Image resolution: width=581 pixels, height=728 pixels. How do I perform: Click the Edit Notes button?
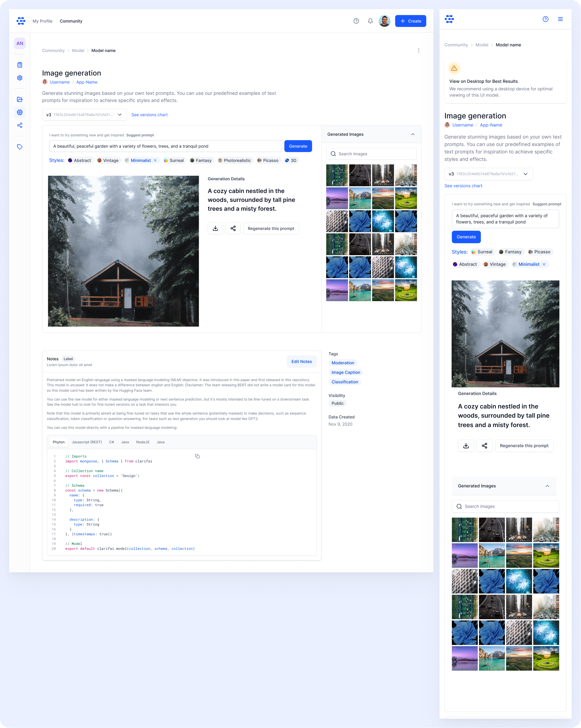301,362
